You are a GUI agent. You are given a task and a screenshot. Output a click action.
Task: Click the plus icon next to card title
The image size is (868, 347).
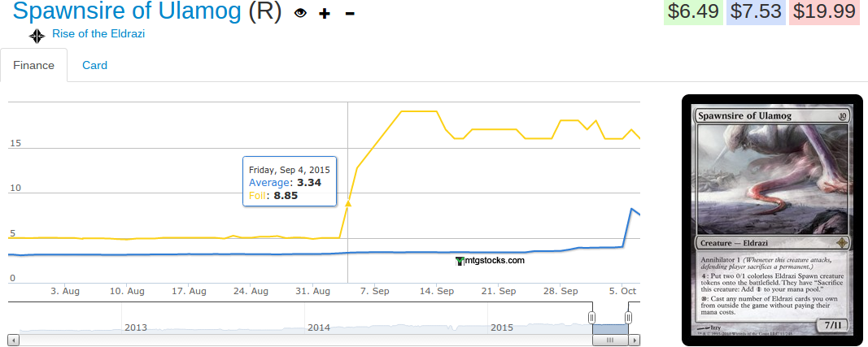coord(325,14)
